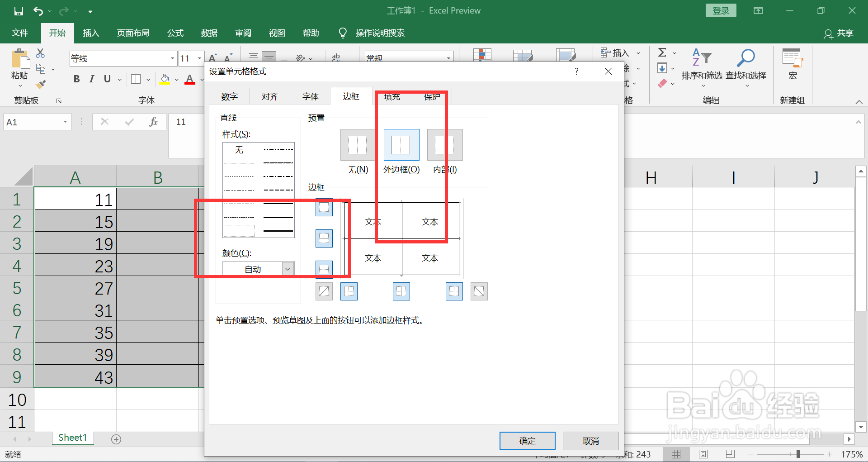Toggle bold formatting on selected cells

pos(76,79)
